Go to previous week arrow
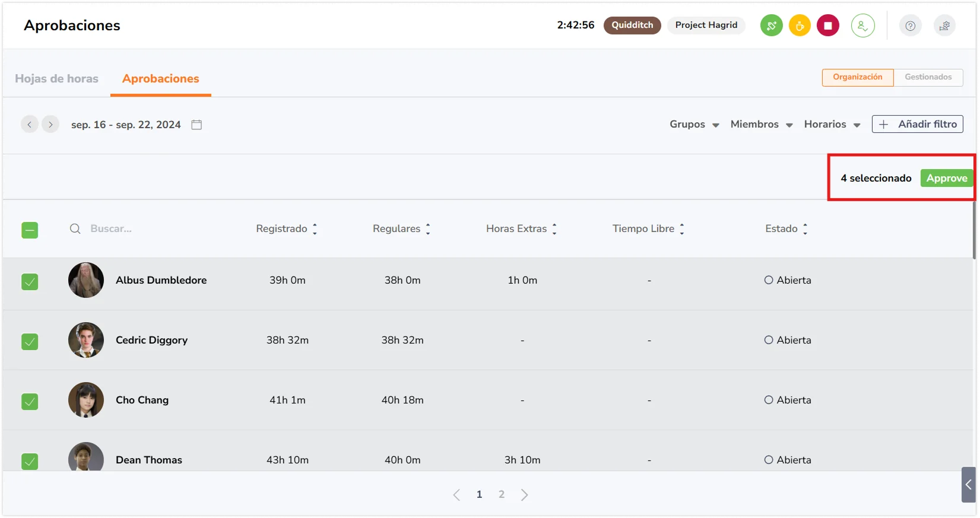The height and width of the screenshot is (518, 980). click(30, 124)
